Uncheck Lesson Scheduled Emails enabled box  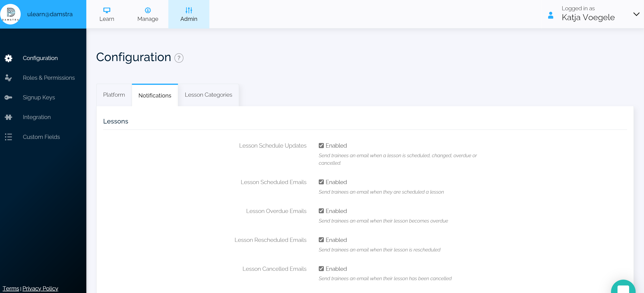click(x=321, y=182)
